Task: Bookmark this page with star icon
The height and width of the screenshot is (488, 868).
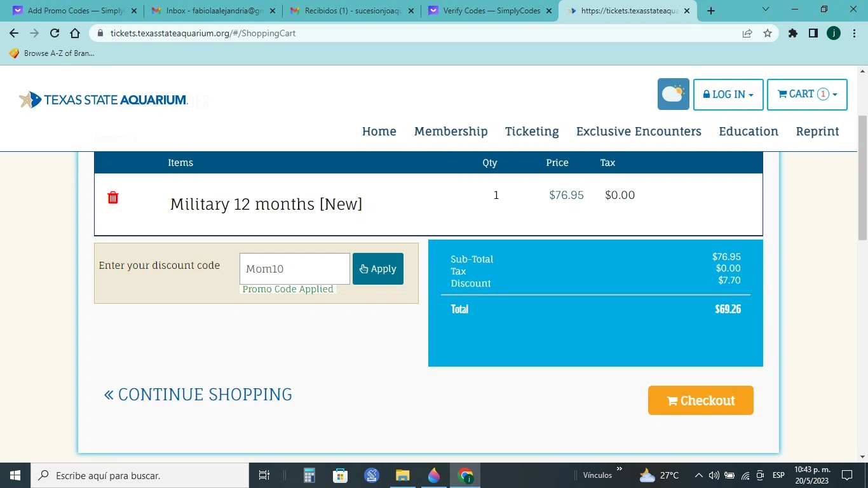Action: tap(768, 33)
